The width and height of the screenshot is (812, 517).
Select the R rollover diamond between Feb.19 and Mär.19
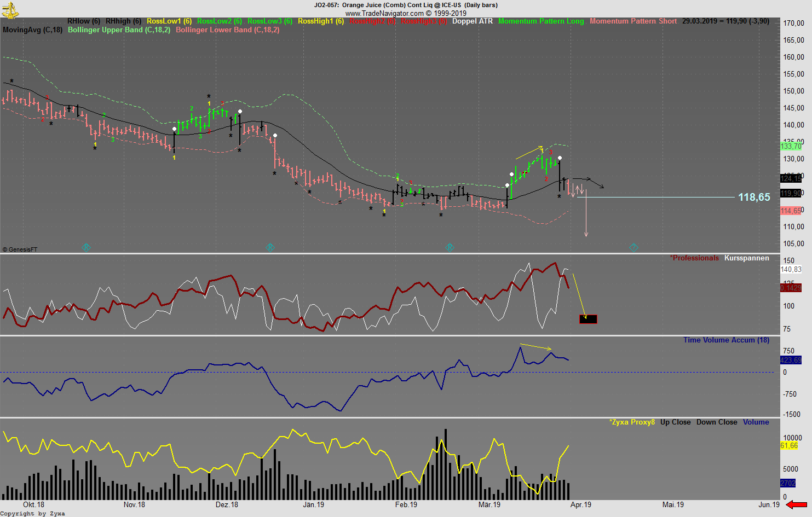click(450, 247)
